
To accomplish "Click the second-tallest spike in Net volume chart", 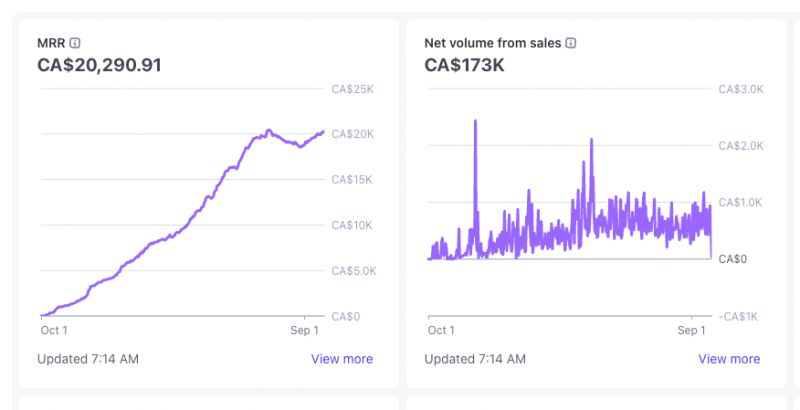I will (591, 141).
